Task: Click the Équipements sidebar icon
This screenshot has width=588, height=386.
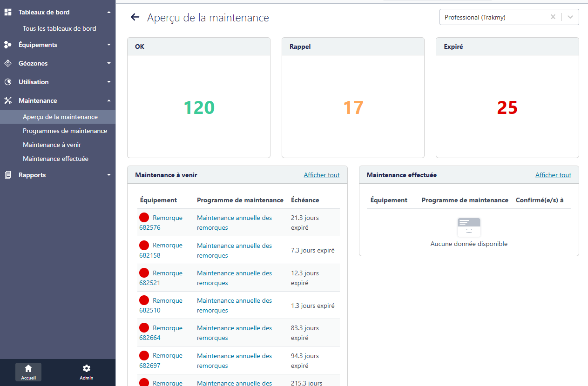Action: (x=8, y=45)
